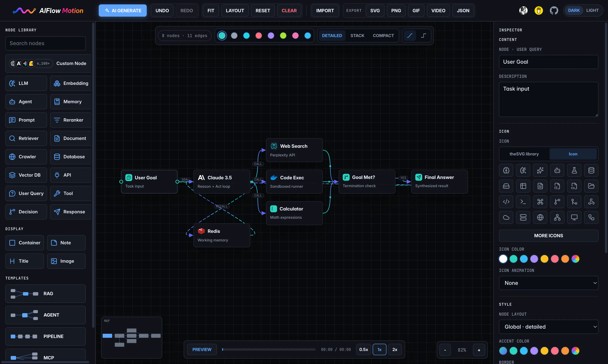
Task: Open the GitHub repository icon in the header
Action: (554, 11)
